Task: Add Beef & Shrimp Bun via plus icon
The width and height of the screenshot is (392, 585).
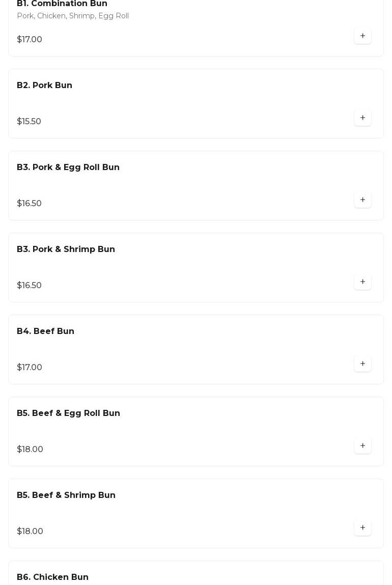Action: pos(362,528)
